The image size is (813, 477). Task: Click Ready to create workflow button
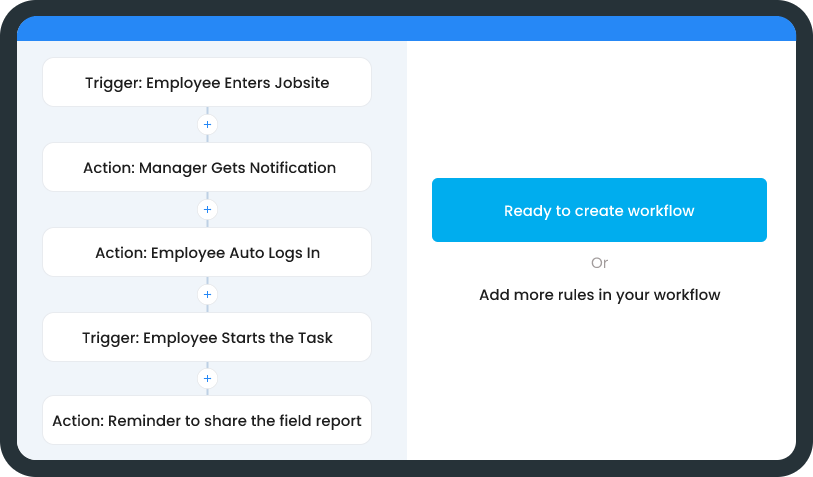[x=599, y=210]
